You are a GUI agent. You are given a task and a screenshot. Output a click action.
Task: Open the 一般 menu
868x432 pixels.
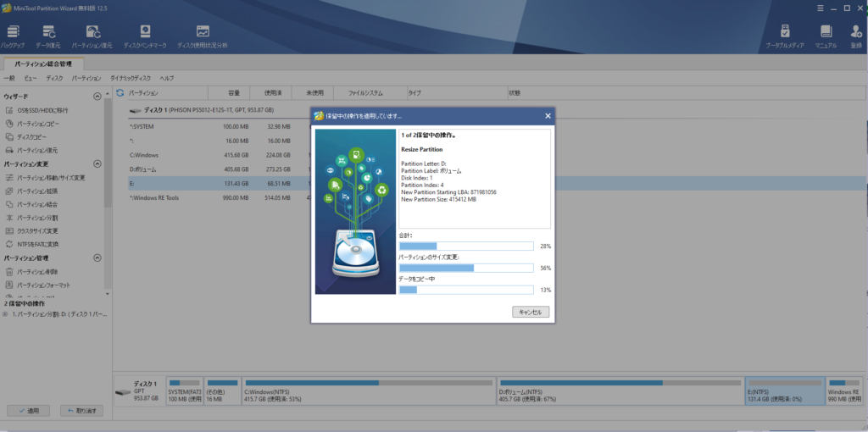point(8,78)
